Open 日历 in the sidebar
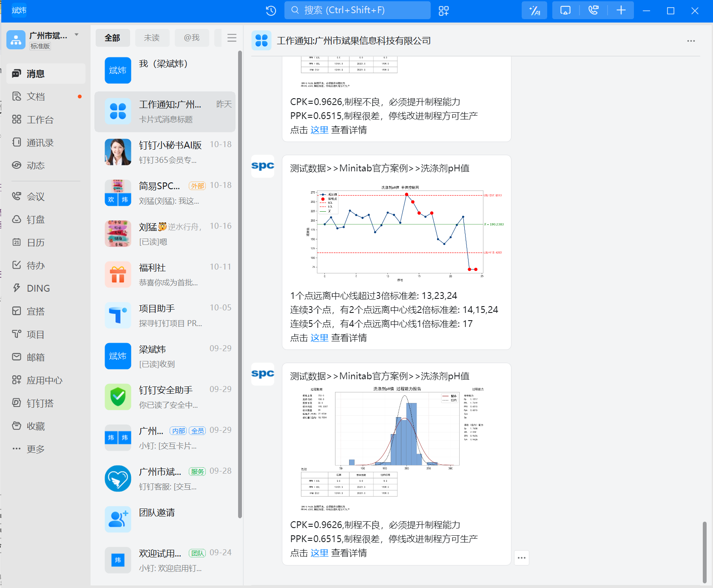The image size is (713, 588). click(x=46, y=242)
